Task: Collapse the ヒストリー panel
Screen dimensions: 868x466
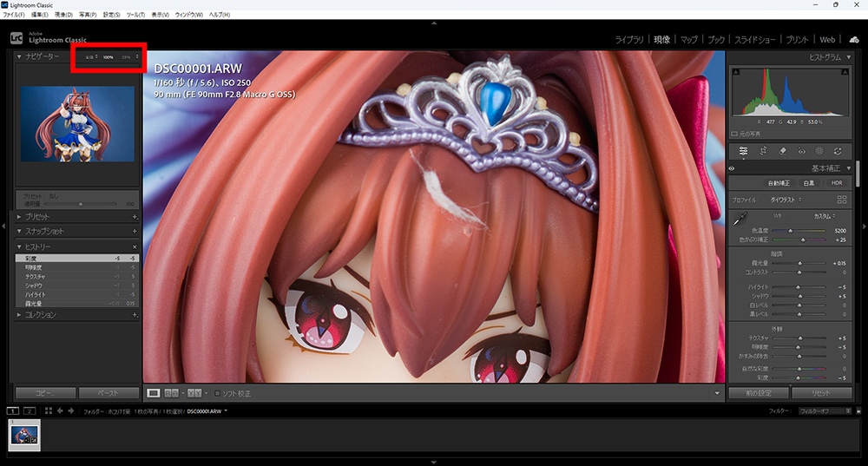Action: tap(19, 246)
